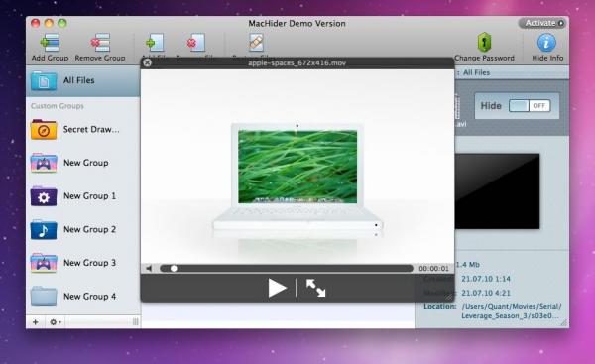
Task: Click the Custom Groups header label
Action: 58,106
